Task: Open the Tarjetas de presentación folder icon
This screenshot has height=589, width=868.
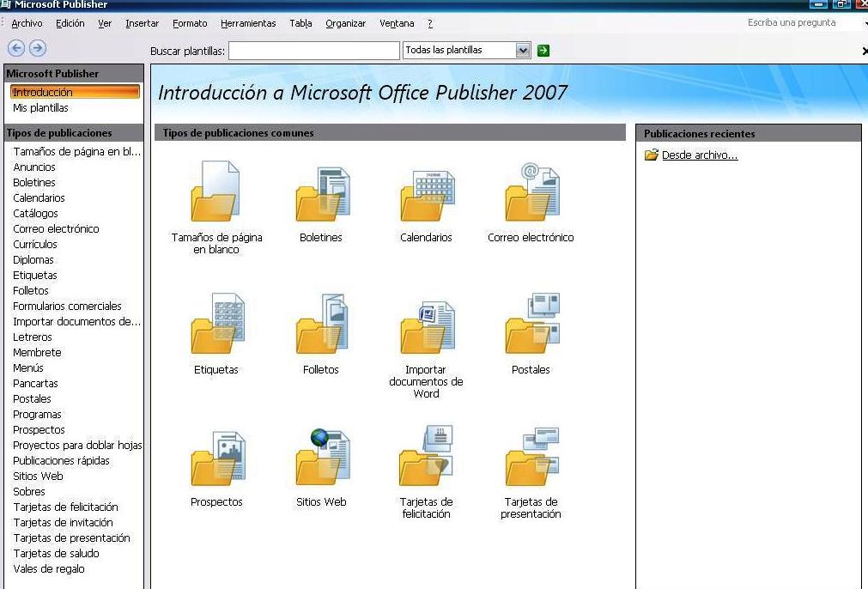Action: tap(532, 457)
